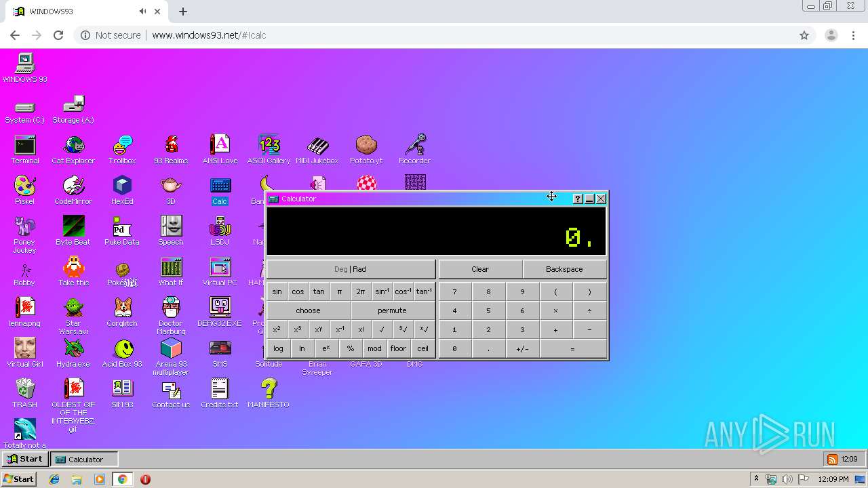This screenshot has height=488, width=868.
Task: Launch the Trollbox icon
Action: coord(122,150)
